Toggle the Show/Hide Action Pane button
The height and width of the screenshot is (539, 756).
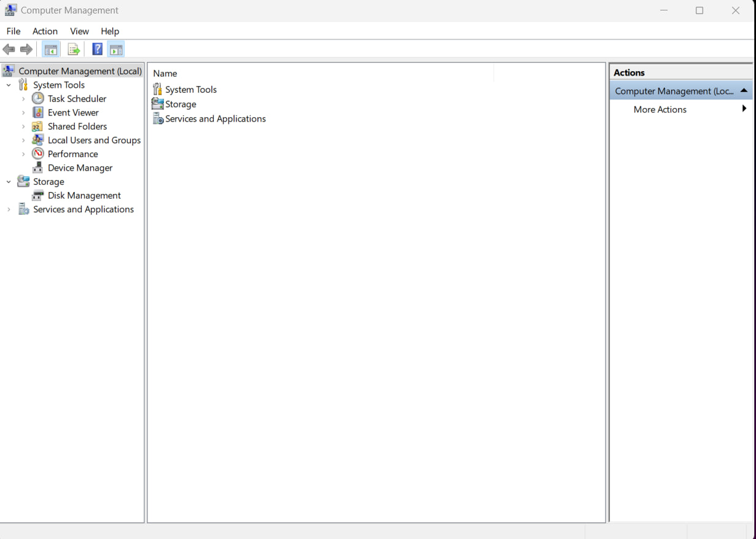(x=116, y=49)
